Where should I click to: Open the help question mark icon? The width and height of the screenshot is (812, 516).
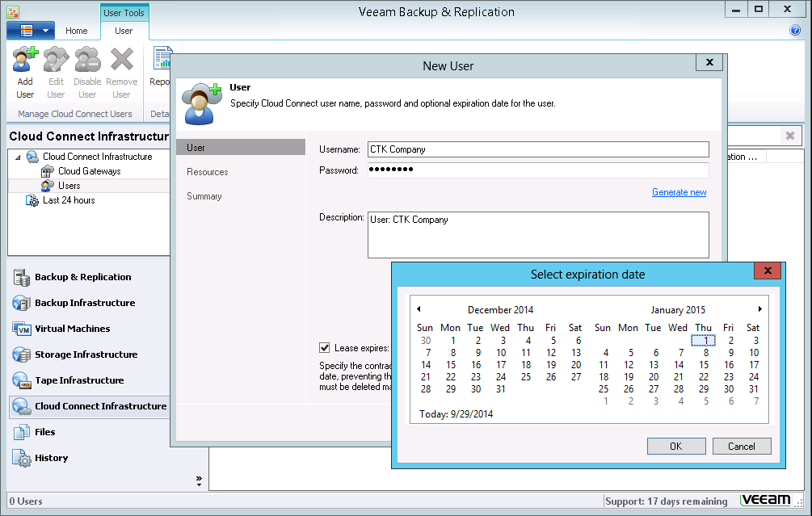[795, 30]
